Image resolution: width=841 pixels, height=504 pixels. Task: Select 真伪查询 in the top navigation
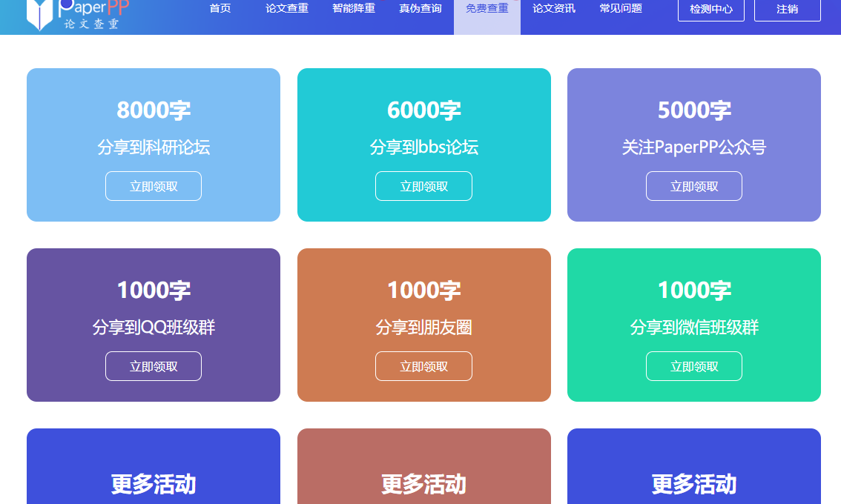point(420,9)
